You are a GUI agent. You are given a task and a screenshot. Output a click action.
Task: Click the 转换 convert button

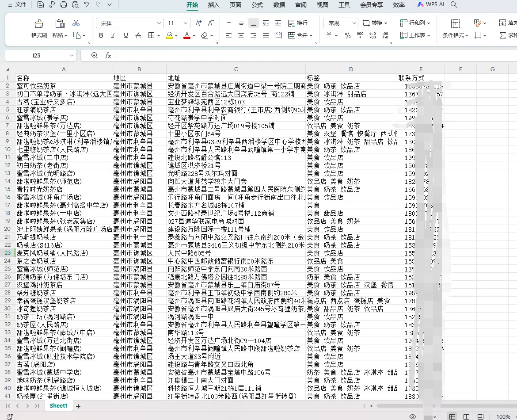pos(374,23)
